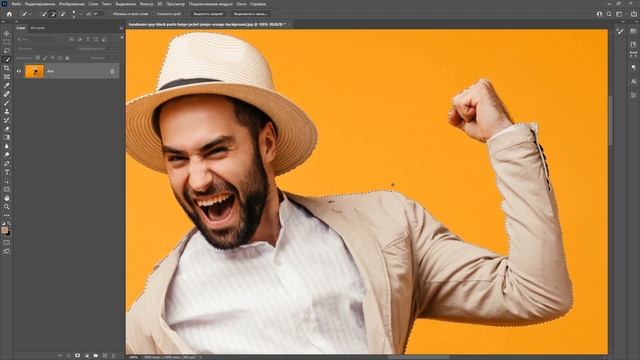640x360 pixels.
Task: Click New Selection mode in options bar
Action: tap(43, 14)
